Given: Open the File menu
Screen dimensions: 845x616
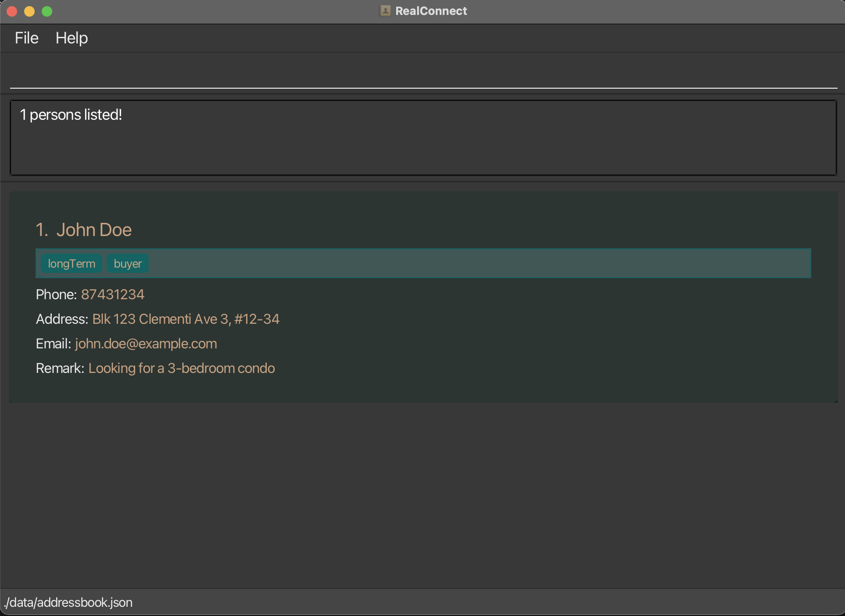Looking at the screenshot, I should pos(27,38).
